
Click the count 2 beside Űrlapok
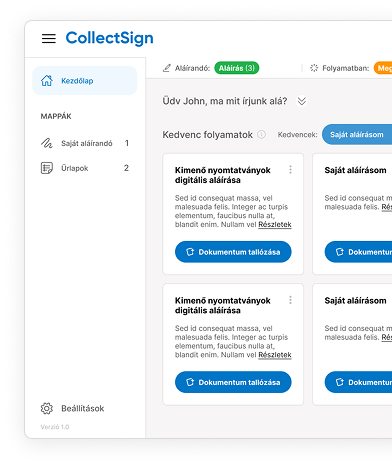click(126, 168)
